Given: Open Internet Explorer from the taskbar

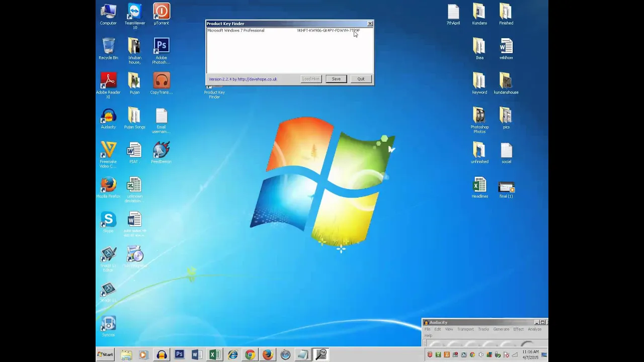Looking at the screenshot, I should (232, 355).
